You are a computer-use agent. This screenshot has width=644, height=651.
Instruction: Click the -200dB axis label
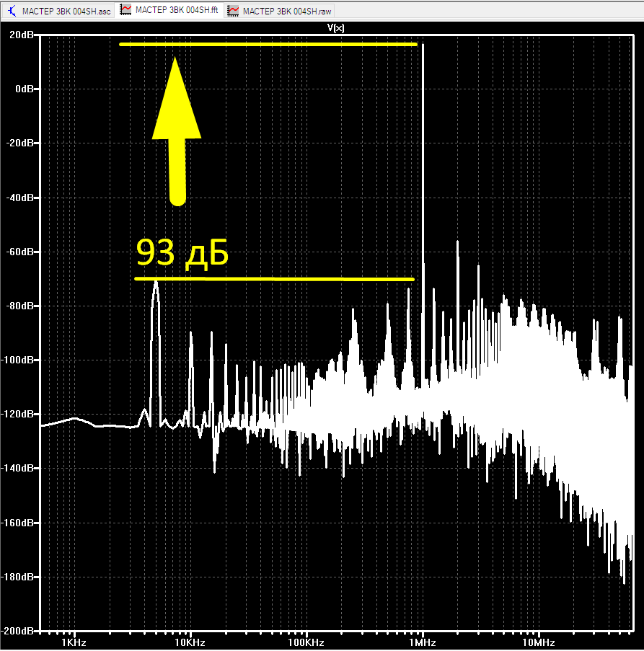click(18, 631)
